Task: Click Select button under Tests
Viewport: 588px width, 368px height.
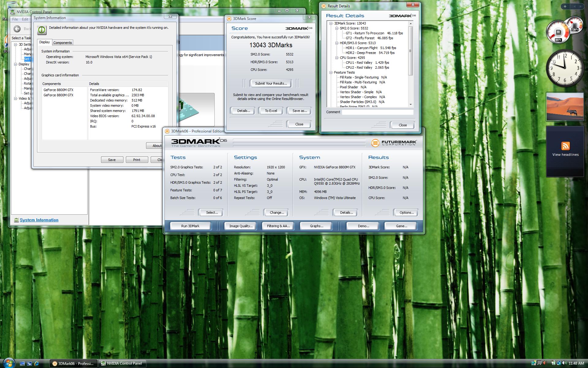Action: [x=212, y=213]
